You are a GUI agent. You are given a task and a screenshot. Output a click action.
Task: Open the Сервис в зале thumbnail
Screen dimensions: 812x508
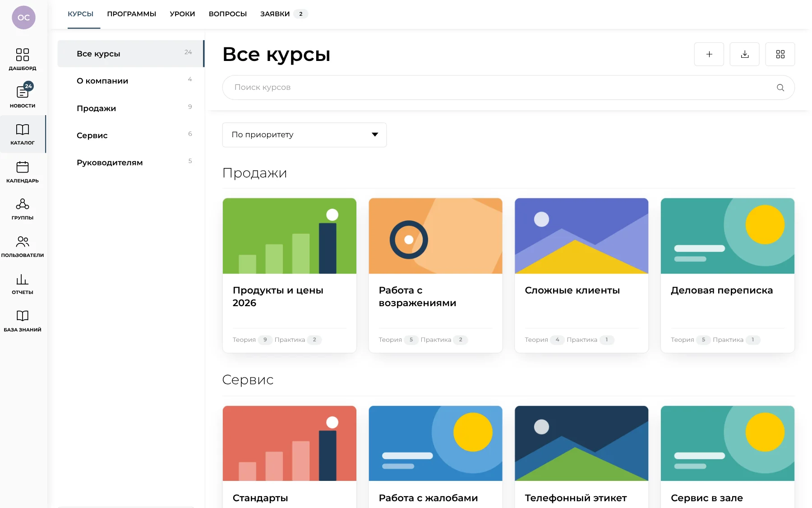point(728,443)
